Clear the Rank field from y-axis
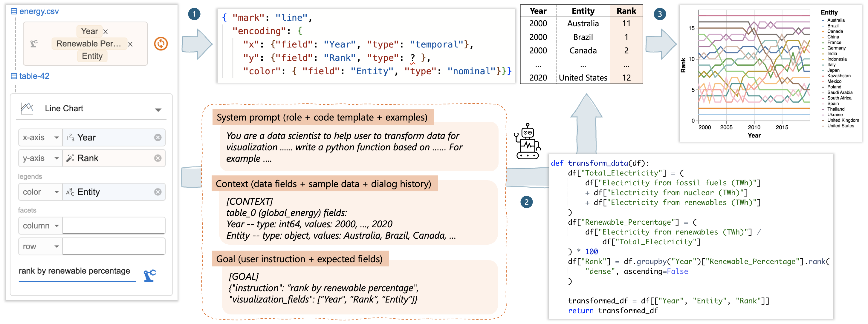This screenshot has width=868, height=324. tap(158, 158)
